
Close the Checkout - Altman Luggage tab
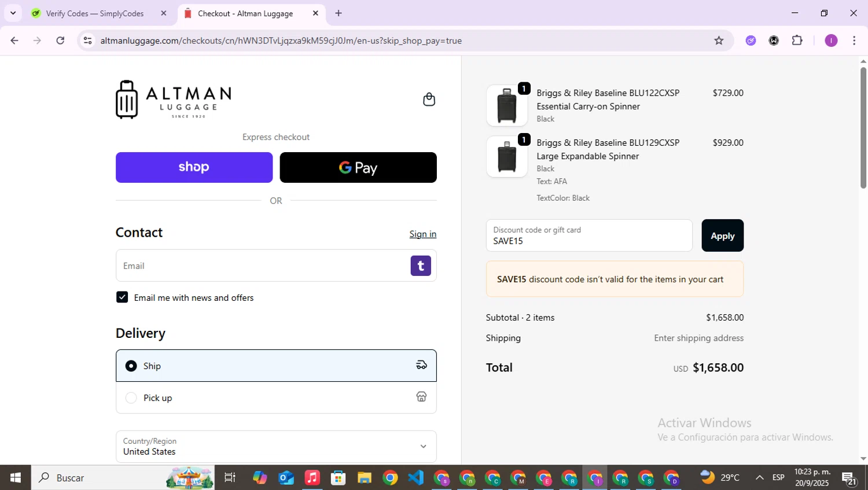315,13
